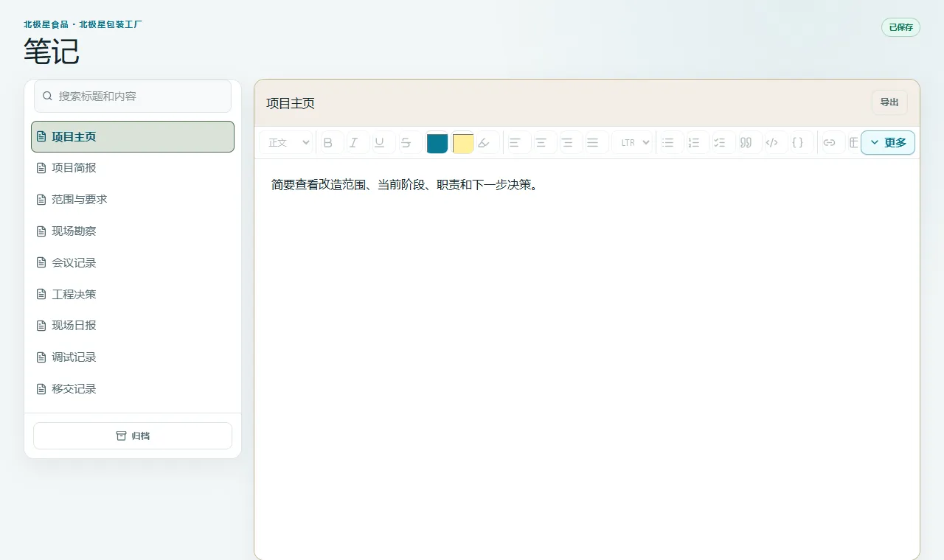Place cursor in the 简要查看改造范围 paragraph
This screenshot has width=944, height=560.
point(405,185)
